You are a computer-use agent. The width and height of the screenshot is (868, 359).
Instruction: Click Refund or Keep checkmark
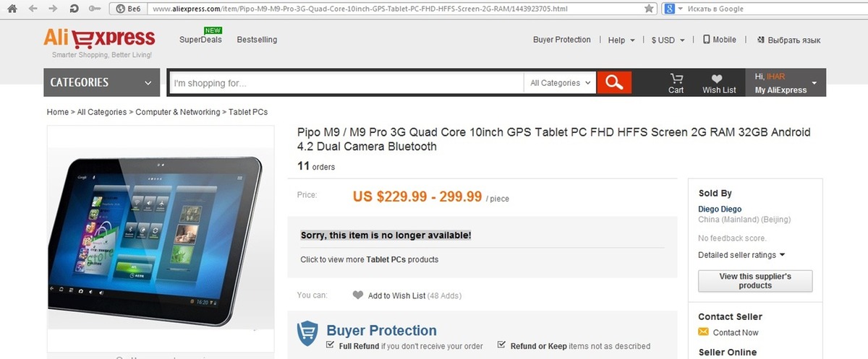click(x=501, y=345)
